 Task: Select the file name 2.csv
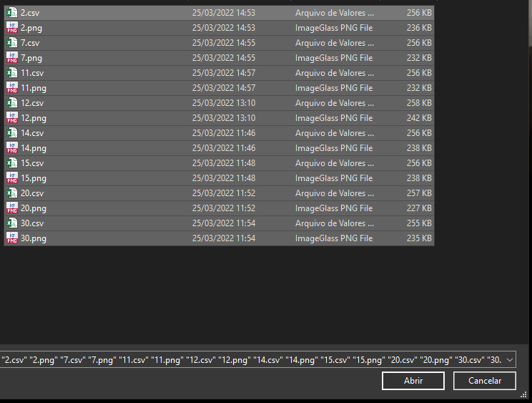point(30,13)
